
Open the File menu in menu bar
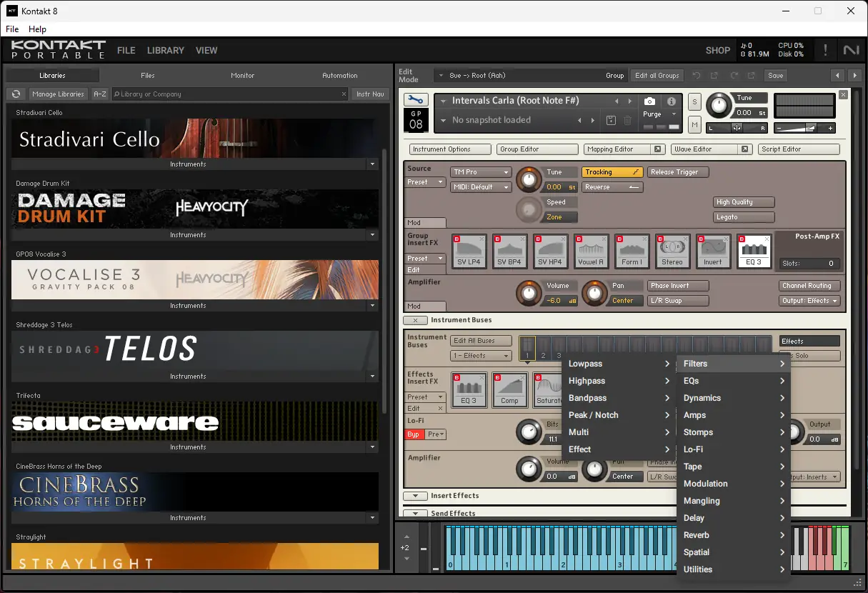(x=12, y=29)
